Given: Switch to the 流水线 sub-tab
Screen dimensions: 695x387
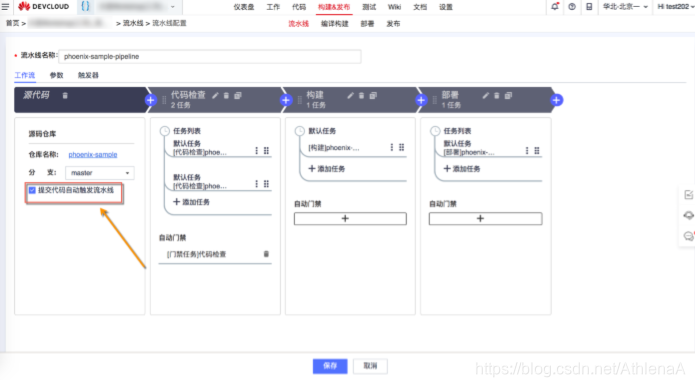Looking at the screenshot, I should pos(298,24).
